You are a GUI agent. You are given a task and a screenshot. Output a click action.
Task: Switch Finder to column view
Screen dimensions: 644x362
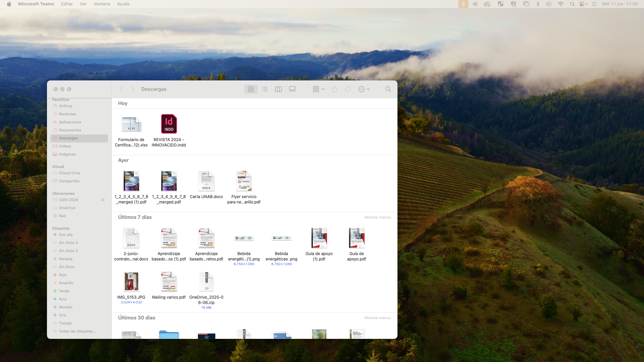[278, 89]
